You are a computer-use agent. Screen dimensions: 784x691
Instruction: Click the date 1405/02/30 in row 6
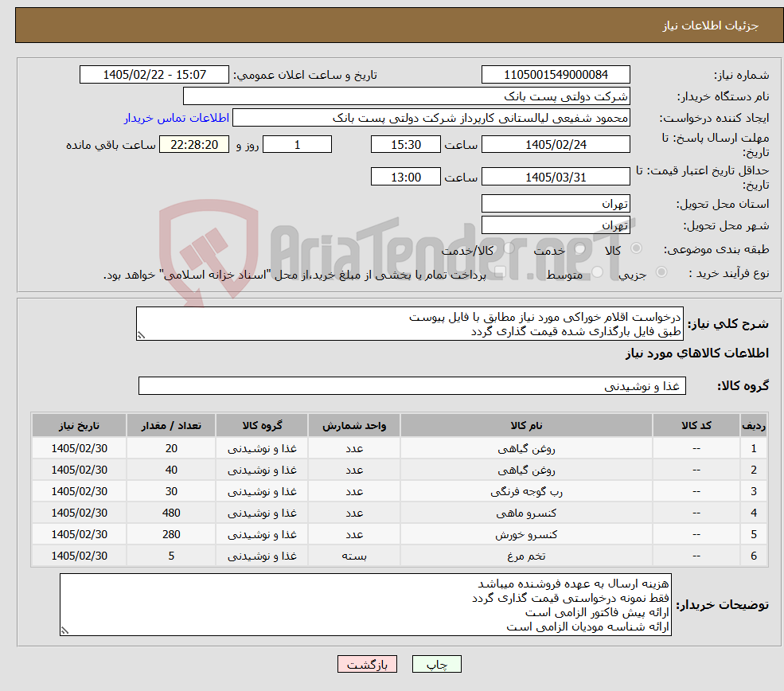click(79, 556)
